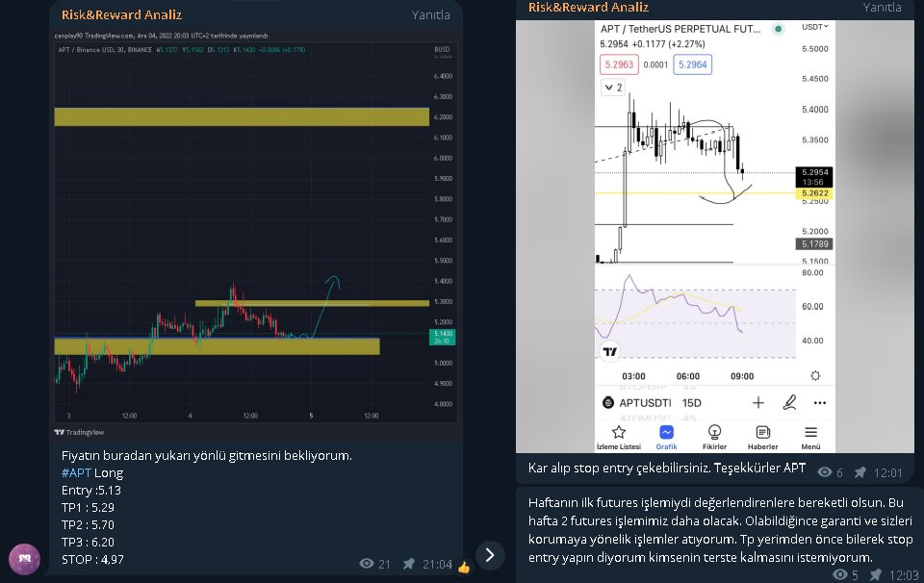Click the 'TP3 : 6.20' line

tap(88, 542)
